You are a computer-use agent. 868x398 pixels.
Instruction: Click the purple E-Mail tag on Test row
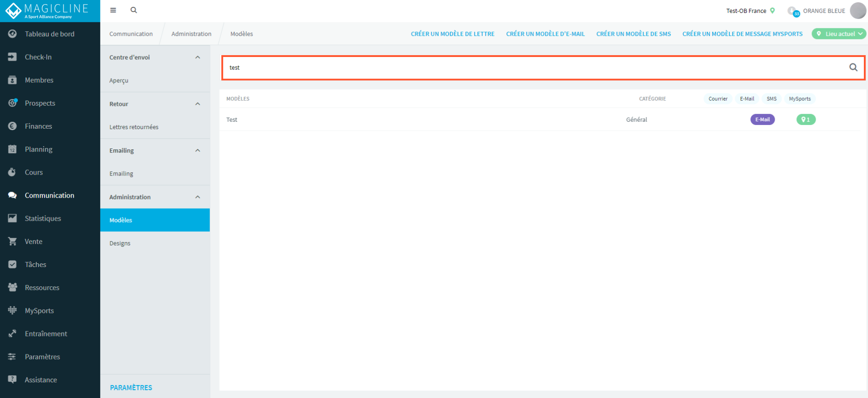tap(762, 119)
